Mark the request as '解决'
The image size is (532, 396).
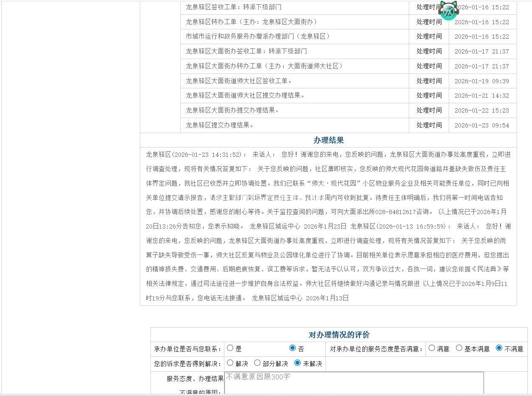click(230, 363)
